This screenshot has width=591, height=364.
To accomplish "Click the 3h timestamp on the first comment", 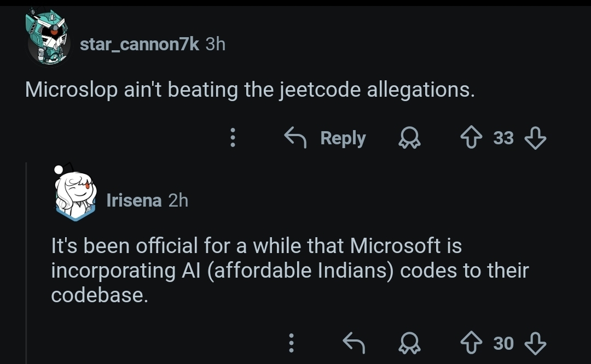I will (x=215, y=44).
